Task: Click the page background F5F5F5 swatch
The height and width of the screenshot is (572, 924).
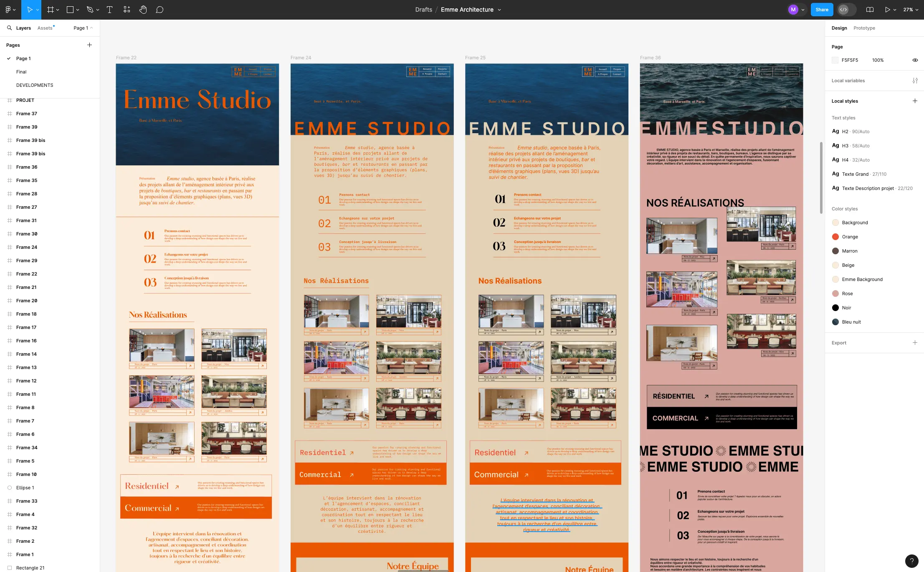Action: point(835,60)
